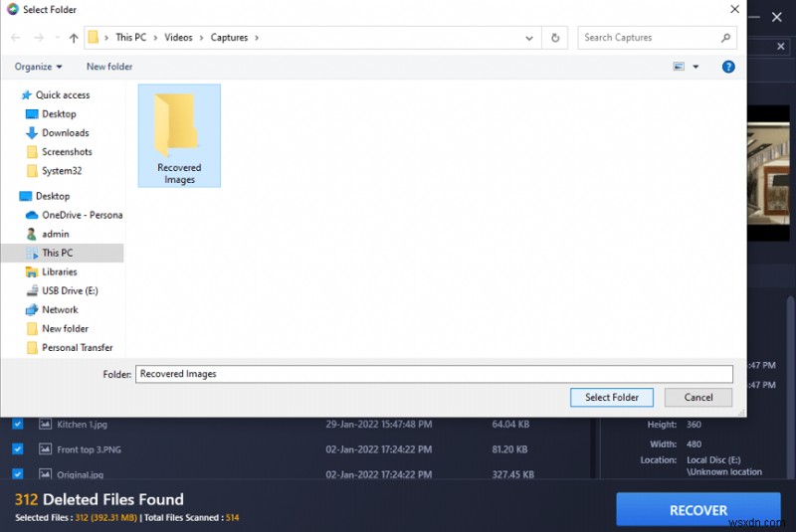Refresh the Captures folder view

[555, 38]
